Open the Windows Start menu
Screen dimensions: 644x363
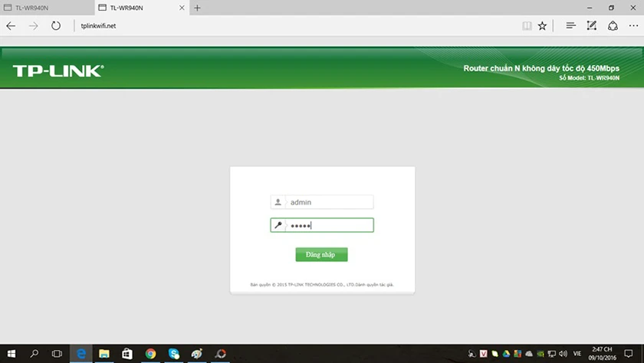(x=11, y=354)
